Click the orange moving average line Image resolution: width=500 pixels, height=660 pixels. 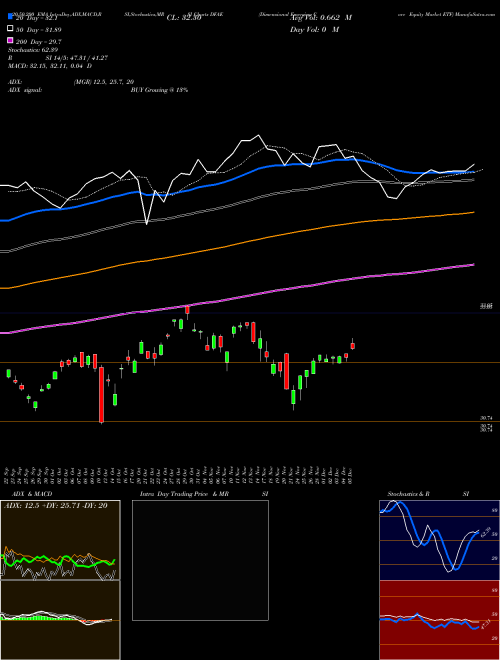click(236, 245)
